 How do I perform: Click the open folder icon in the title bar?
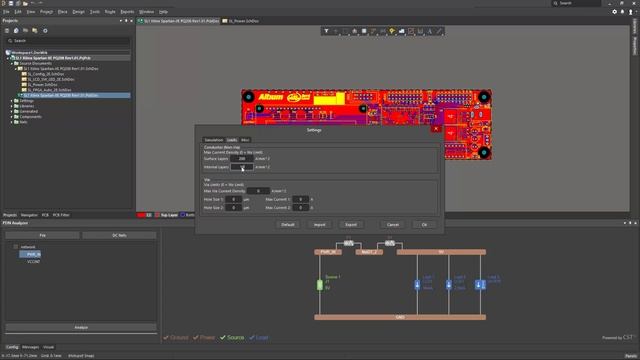coord(25,3)
